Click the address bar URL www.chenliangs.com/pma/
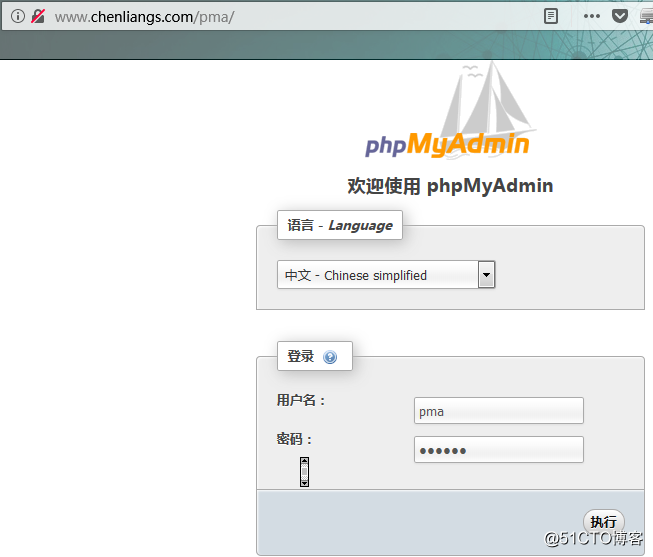The height and width of the screenshot is (557, 653). point(145,17)
